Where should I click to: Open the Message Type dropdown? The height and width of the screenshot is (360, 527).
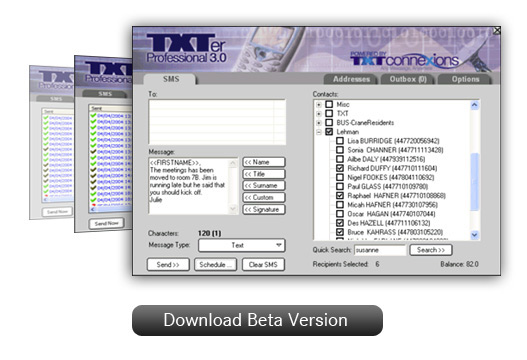tap(242, 245)
